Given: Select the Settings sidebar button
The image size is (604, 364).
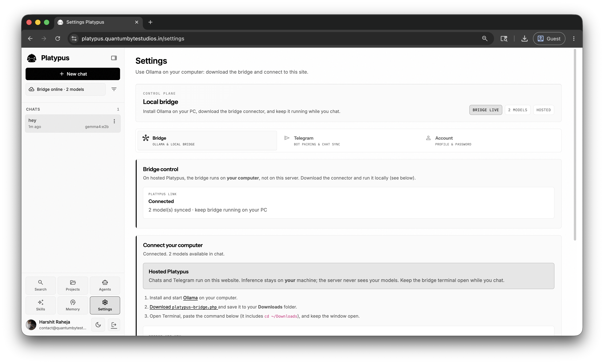Looking at the screenshot, I should point(105,305).
